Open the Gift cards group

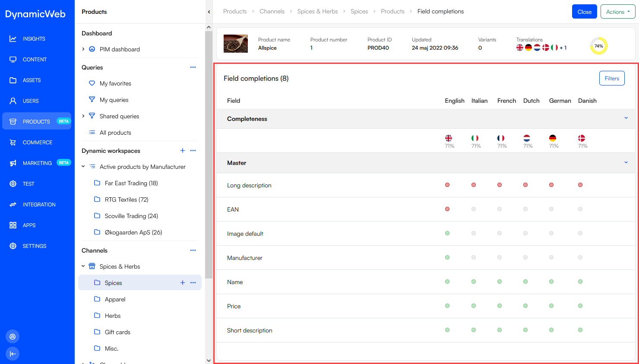coord(117,332)
